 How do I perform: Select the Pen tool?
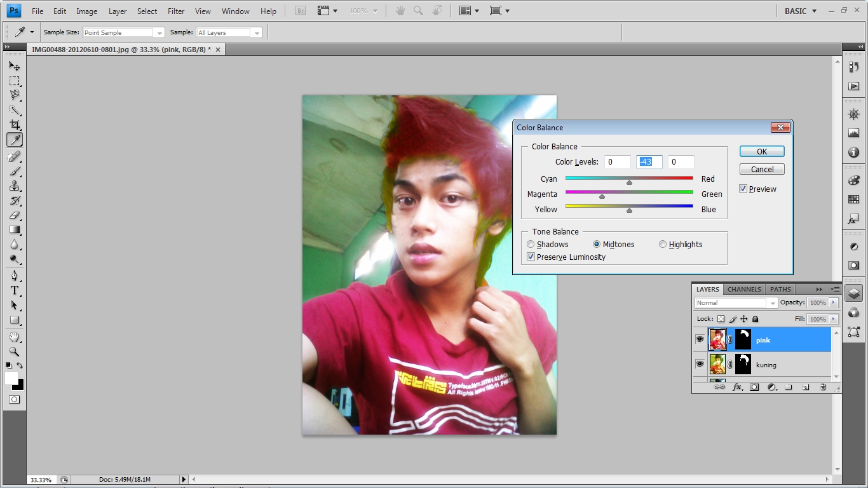(x=14, y=276)
